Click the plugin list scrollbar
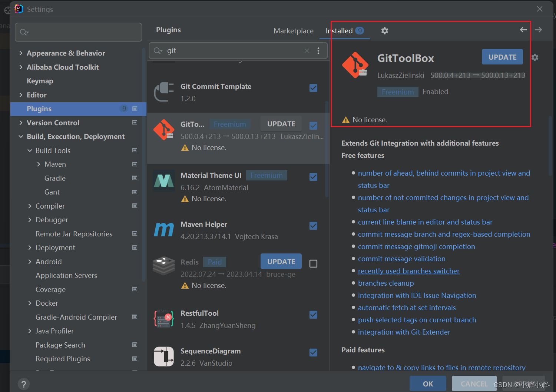The image size is (556, 392). 327,148
